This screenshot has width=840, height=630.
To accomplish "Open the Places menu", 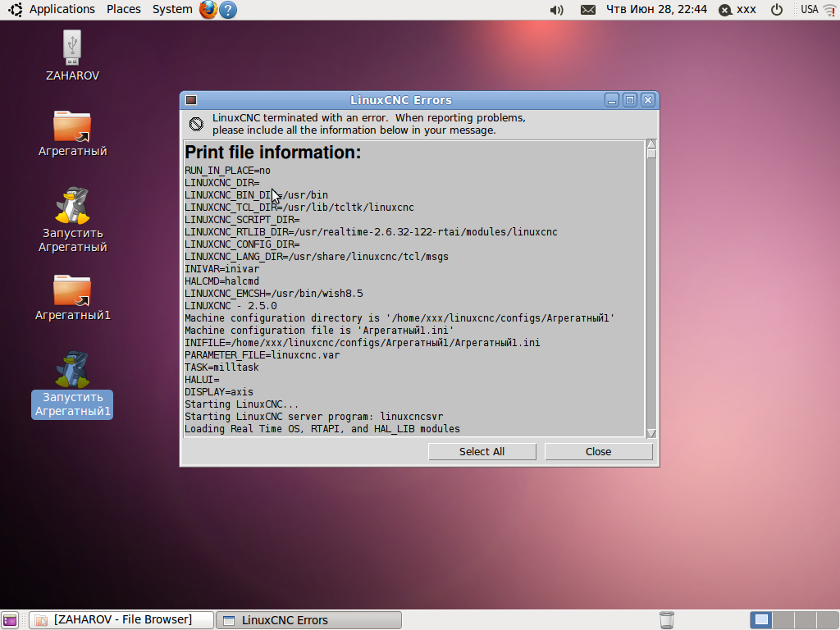I will [124, 10].
